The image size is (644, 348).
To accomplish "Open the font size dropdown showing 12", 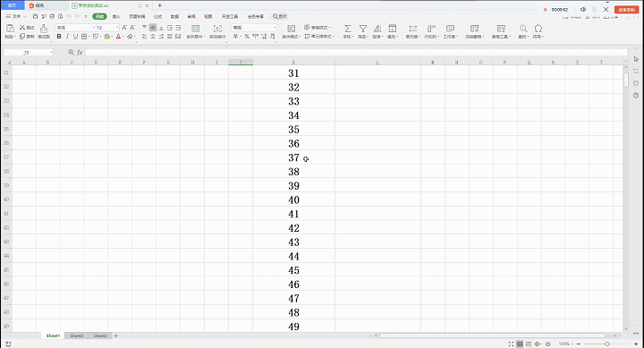I will tap(107, 28).
